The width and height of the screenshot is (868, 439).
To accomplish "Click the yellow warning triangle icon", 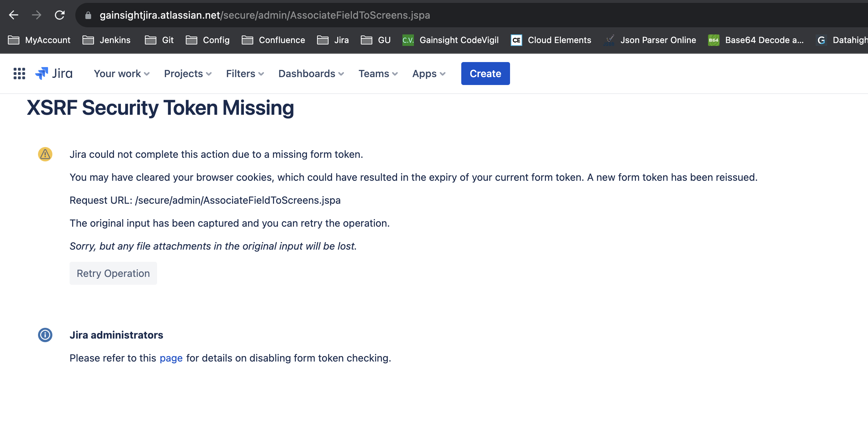I will point(45,154).
